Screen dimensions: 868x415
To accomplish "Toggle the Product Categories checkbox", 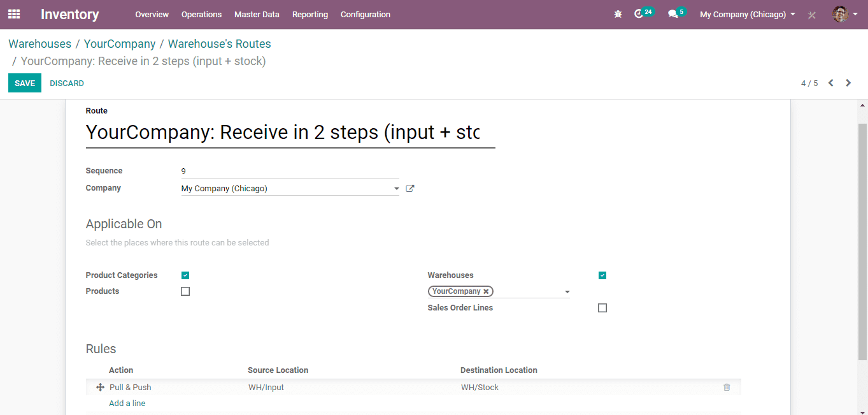I will 185,275.
